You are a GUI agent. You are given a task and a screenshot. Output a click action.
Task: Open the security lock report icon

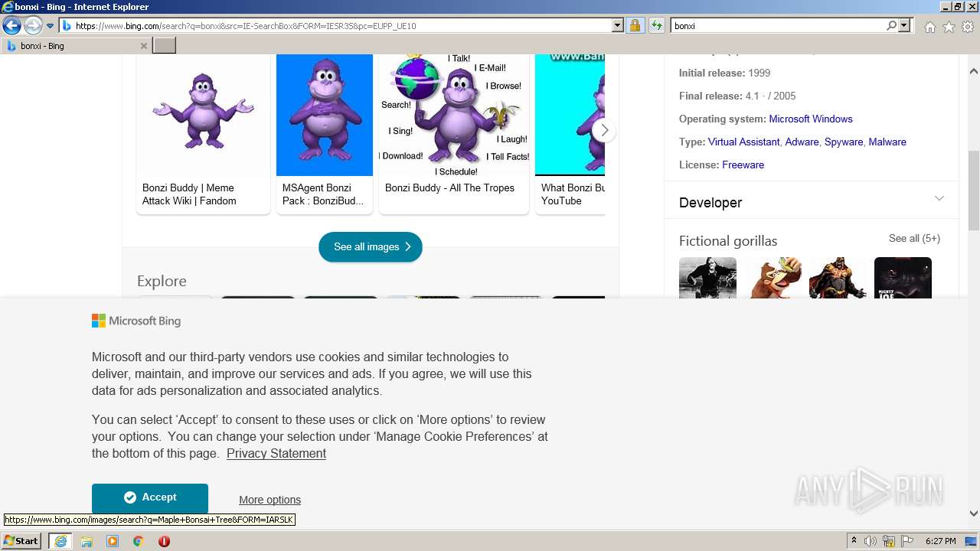pos(635,25)
